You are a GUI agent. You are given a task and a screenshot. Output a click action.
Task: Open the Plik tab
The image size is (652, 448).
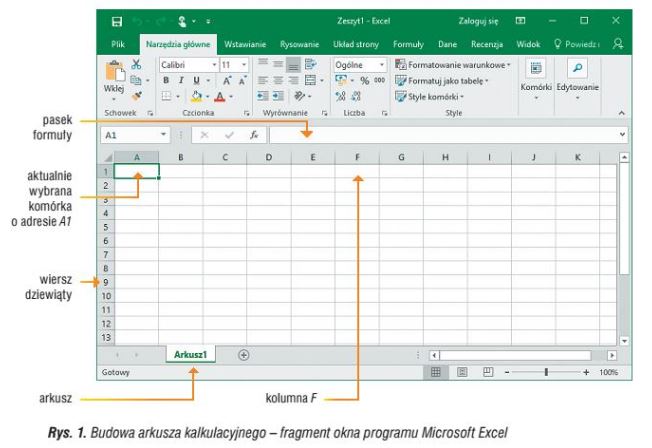point(118,45)
